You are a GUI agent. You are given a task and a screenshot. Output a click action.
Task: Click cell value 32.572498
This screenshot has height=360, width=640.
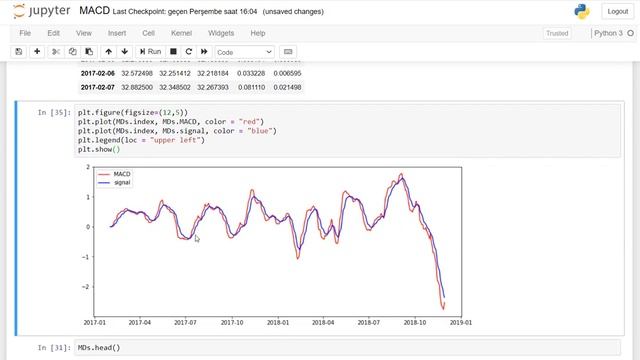coord(137,73)
